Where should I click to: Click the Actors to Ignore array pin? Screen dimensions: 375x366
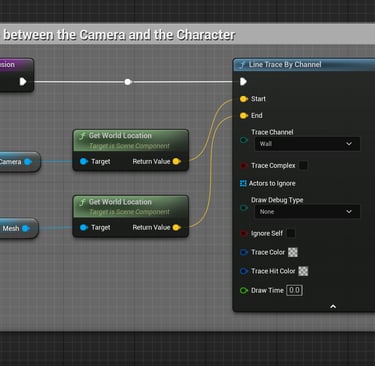[243, 183]
